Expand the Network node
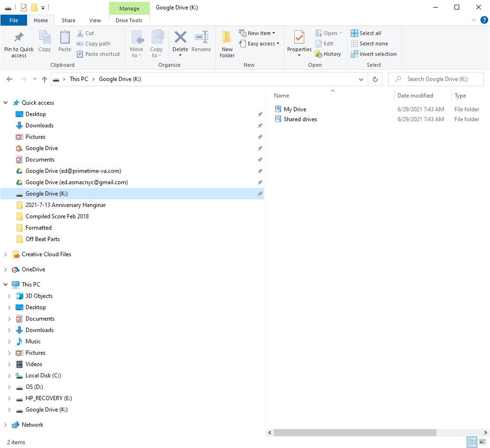 coord(5,425)
